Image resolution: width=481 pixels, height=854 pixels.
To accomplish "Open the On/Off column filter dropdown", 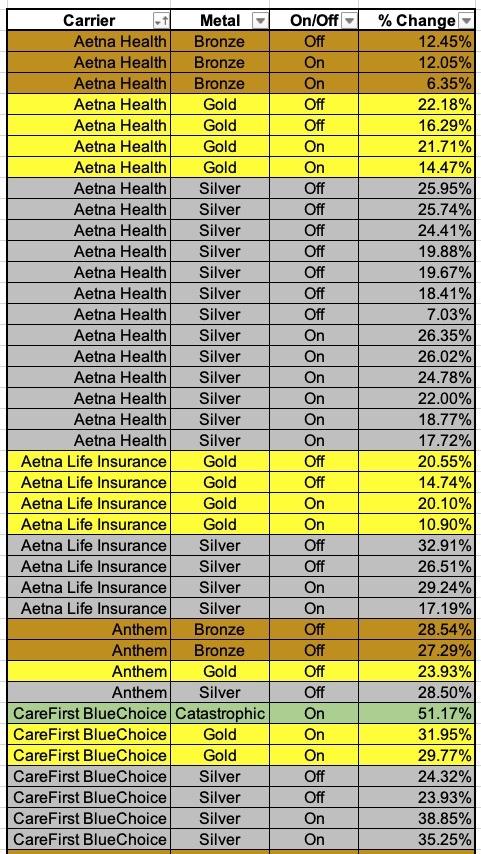I will point(350,21).
